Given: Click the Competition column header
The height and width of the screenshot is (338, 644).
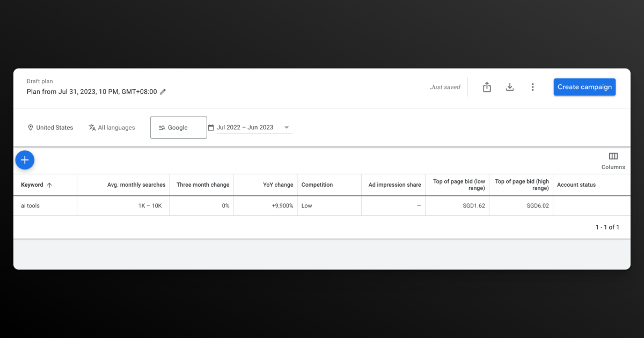Looking at the screenshot, I should coord(317,185).
